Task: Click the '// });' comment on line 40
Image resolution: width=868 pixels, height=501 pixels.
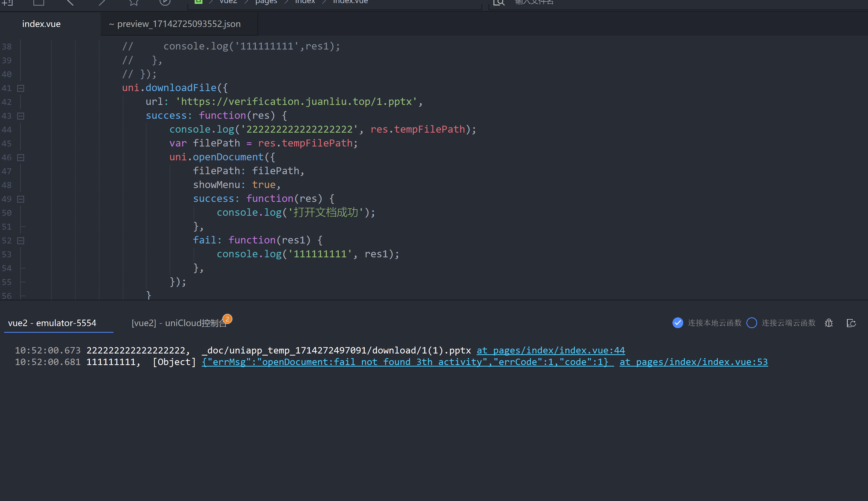Action: [x=139, y=74]
